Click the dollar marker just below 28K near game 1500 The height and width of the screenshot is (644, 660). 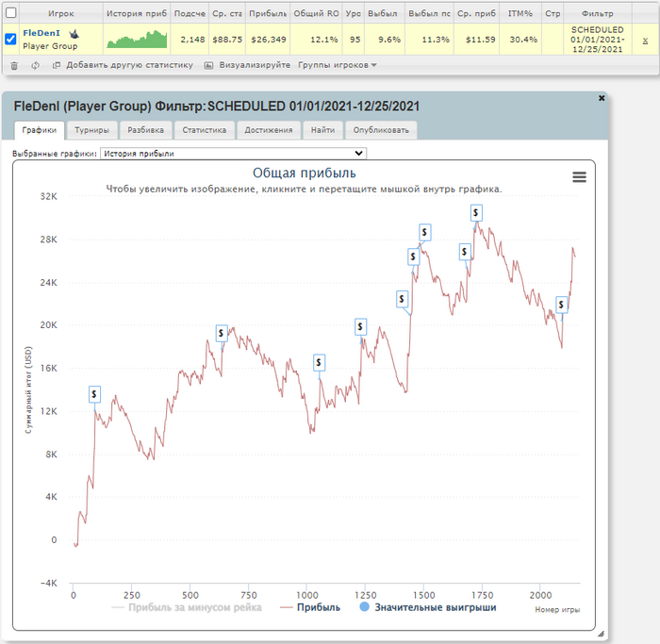(424, 232)
